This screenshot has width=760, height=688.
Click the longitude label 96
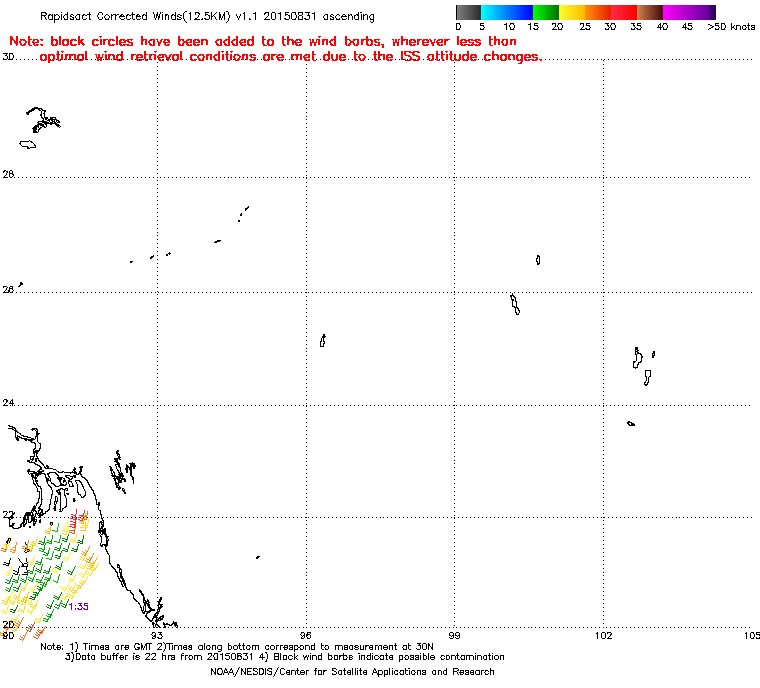click(x=305, y=635)
